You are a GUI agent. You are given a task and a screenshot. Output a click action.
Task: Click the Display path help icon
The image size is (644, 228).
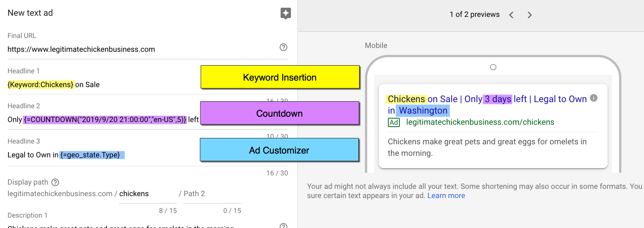pyautogui.click(x=55, y=182)
